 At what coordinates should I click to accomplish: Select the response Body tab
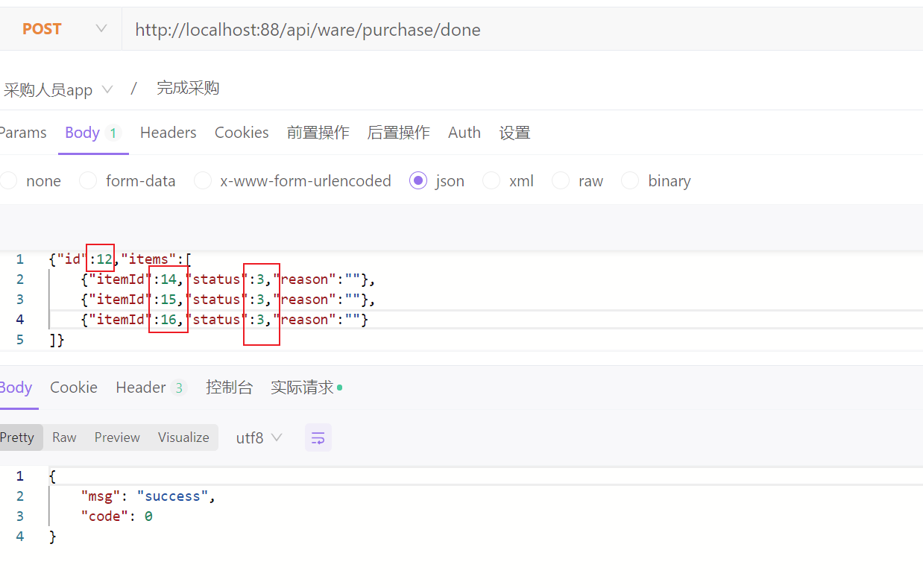[16, 388]
